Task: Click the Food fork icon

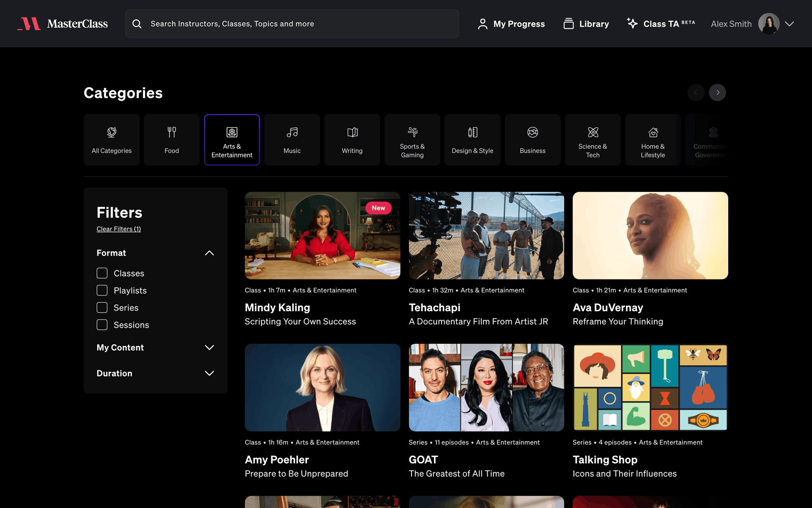Action: click(x=172, y=133)
